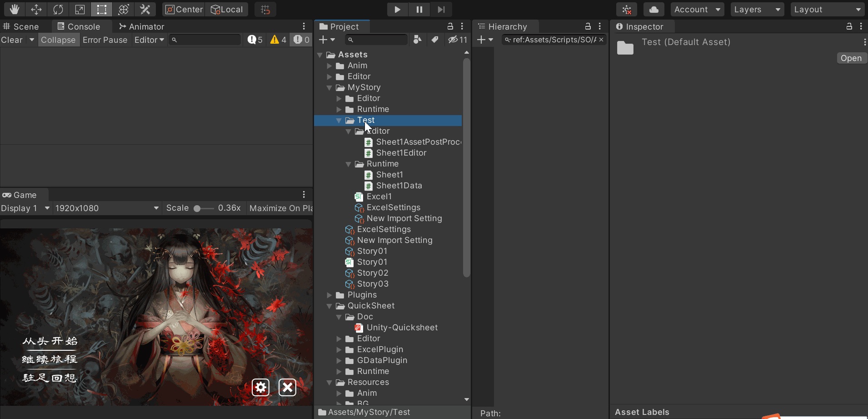
Task: Select the Transform tool
Action: tap(123, 9)
